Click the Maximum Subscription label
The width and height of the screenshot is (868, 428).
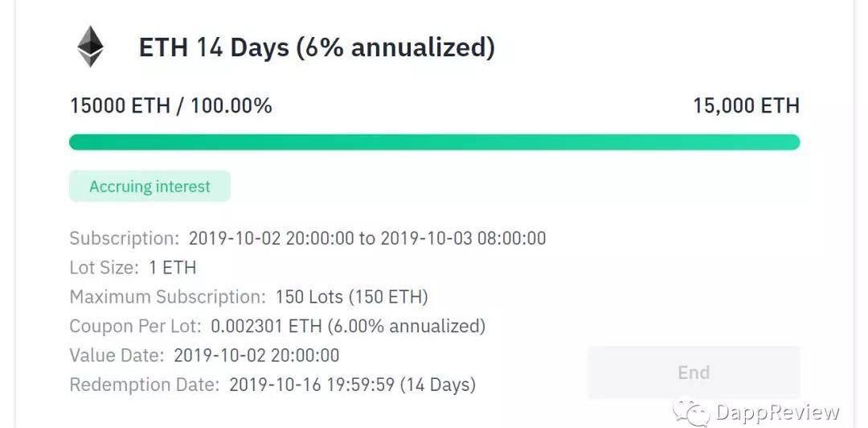pos(167,297)
